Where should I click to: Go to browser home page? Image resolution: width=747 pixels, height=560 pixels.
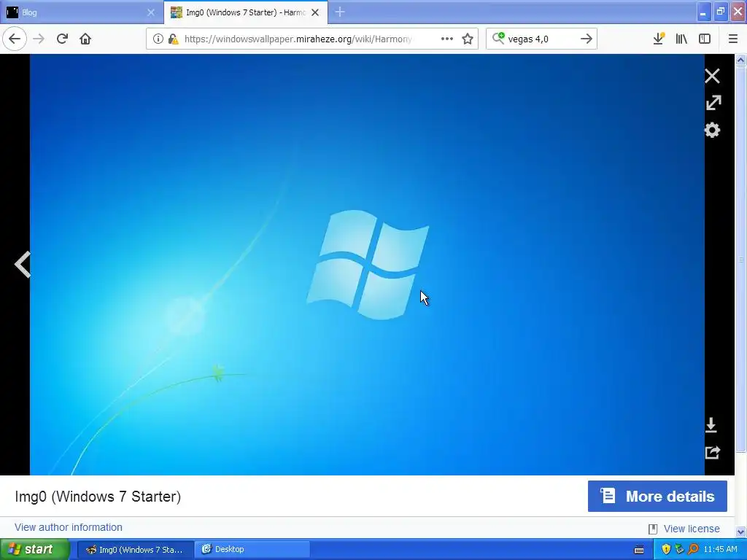pyautogui.click(x=85, y=39)
